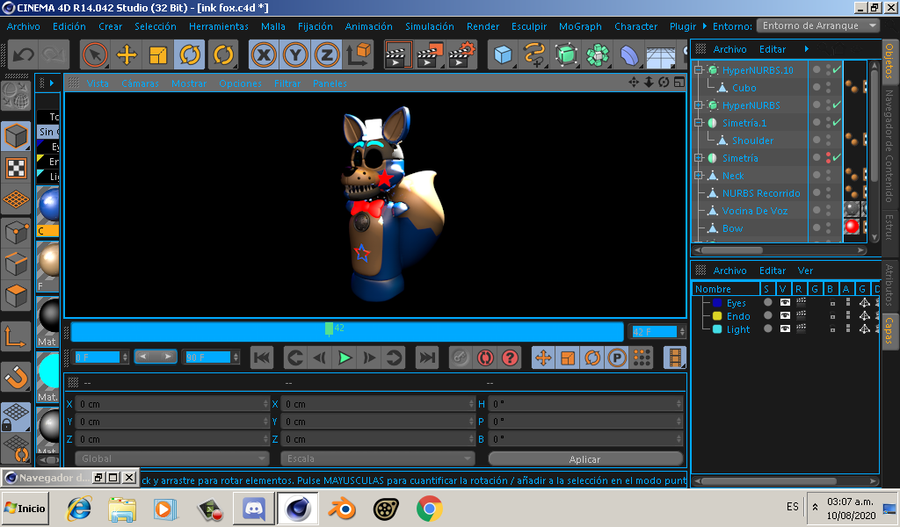
Task: Render the active view
Action: [398, 55]
